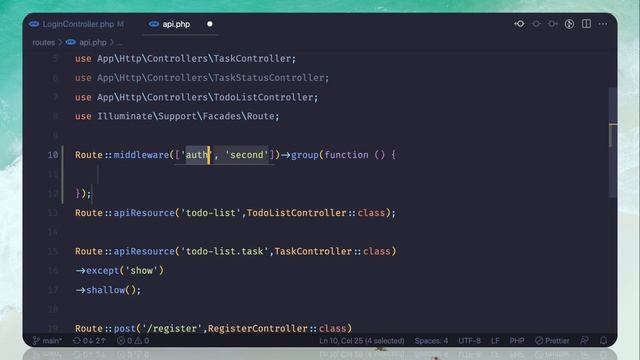
Task: Click the group( method call text
Action: click(308, 155)
